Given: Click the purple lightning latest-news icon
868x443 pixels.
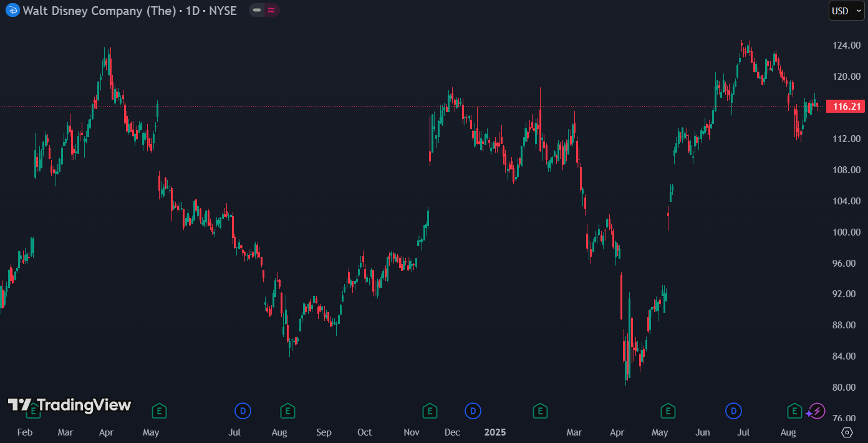Looking at the screenshot, I should point(816,411).
